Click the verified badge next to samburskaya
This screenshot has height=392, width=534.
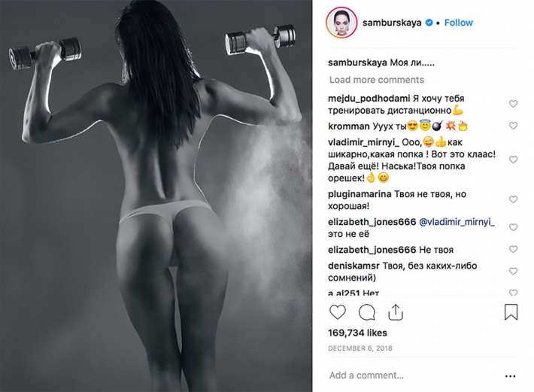[x=429, y=23]
